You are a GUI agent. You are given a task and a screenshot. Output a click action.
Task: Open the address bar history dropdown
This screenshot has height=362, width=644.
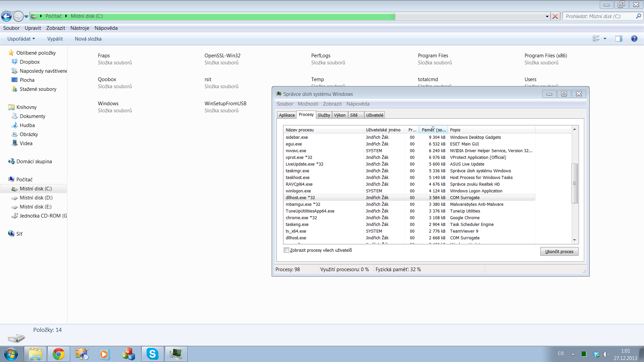(547, 16)
